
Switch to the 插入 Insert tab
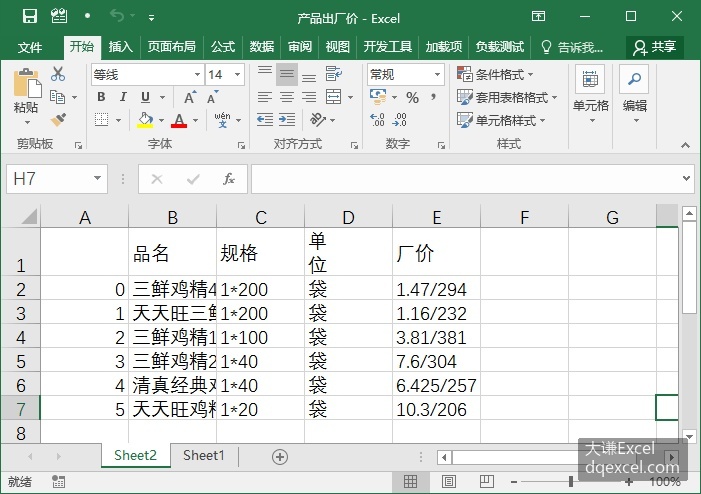click(121, 46)
